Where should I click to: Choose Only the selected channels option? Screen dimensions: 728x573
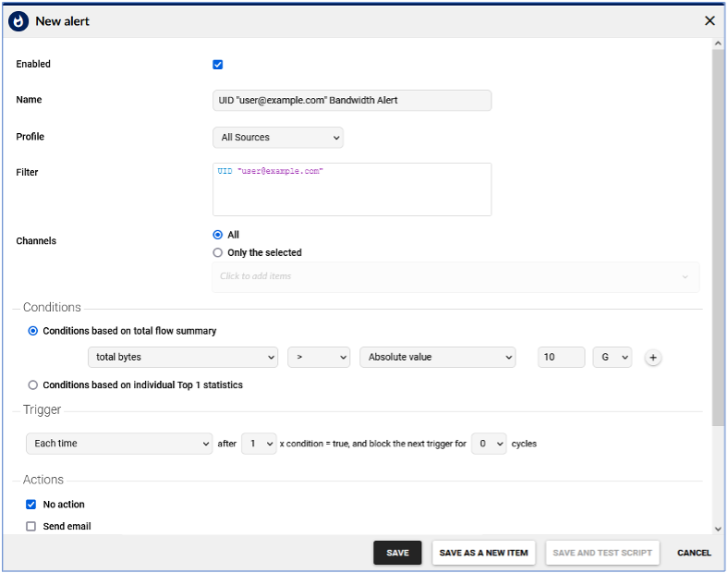218,252
